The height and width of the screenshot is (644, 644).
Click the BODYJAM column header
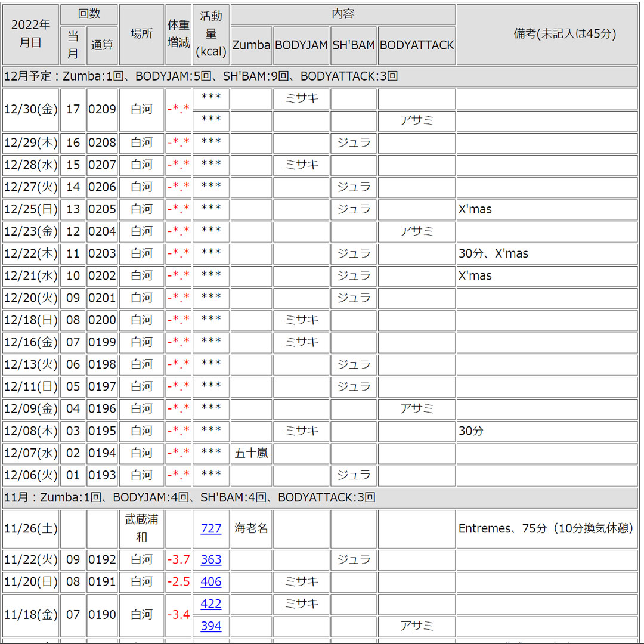click(x=302, y=45)
